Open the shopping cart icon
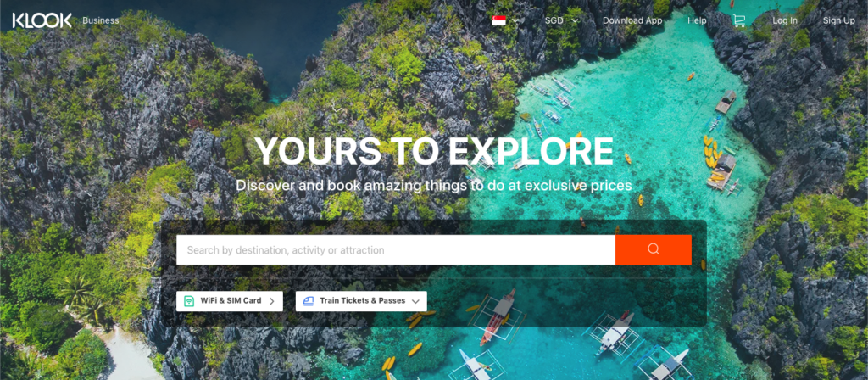 click(x=739, y=20)
